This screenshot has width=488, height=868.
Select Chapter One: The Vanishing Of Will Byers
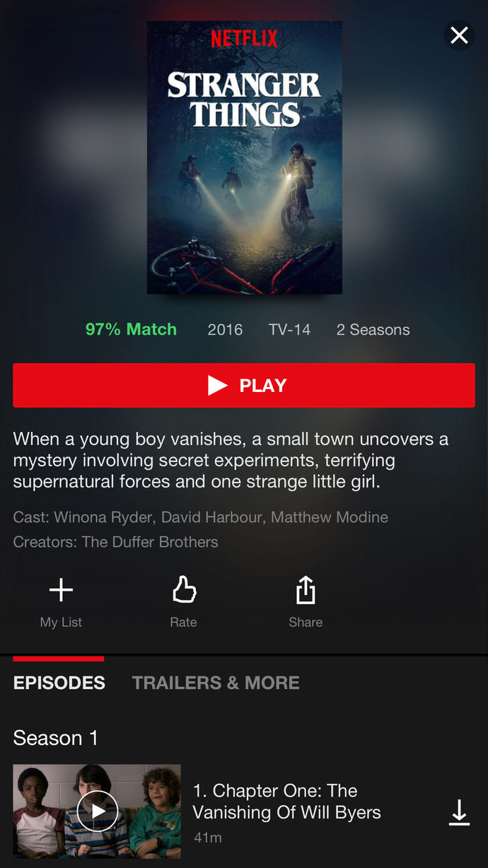[286, 802]
